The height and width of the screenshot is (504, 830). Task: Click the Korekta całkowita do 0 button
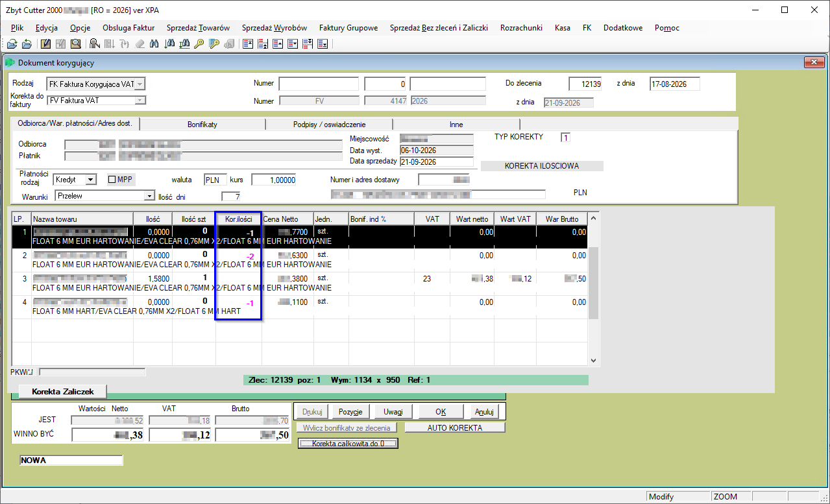point(348,444)
